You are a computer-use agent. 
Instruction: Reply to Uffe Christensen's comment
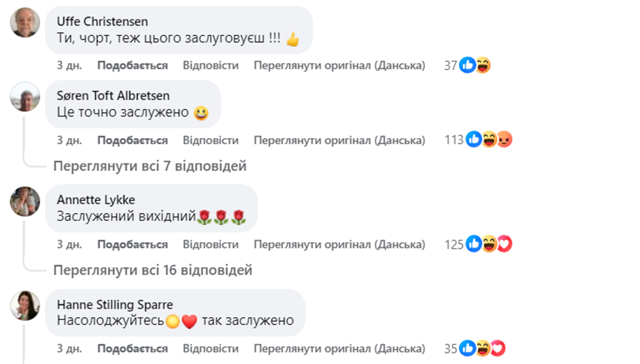click(x=210, y=65)
